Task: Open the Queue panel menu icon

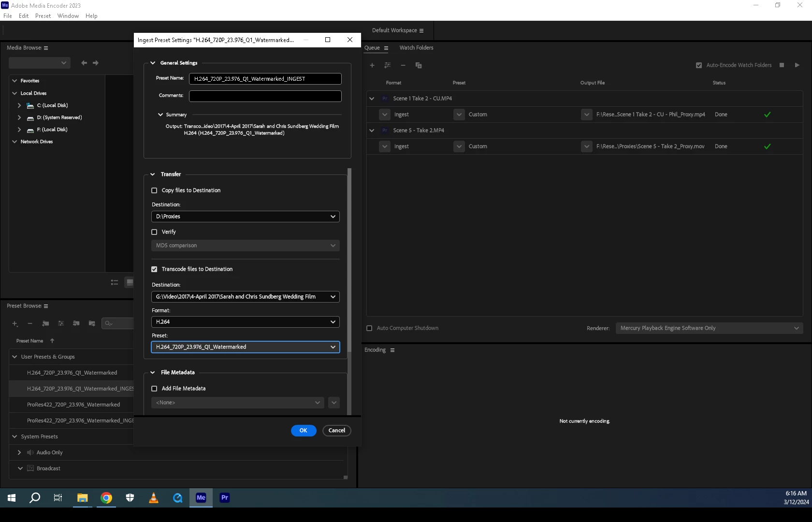Action: tap(386, 48)
